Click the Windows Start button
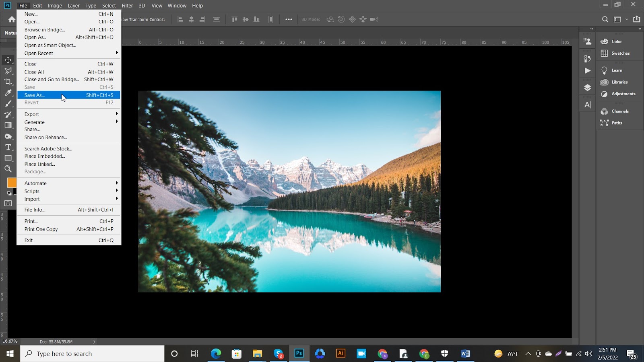Image resolution: width=644 pixels, height=362 pixels. coord(10,354)
